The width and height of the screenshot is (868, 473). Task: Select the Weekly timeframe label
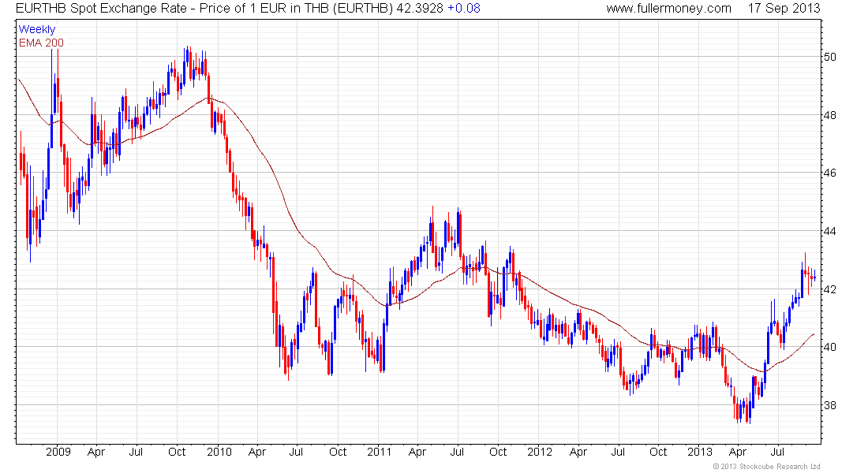pos(37,29)
